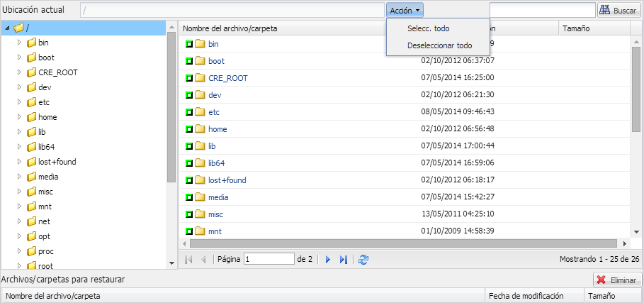Click the home folder icon in tree panel
This screenshot has width=644, height=303.
pos(31,117)
